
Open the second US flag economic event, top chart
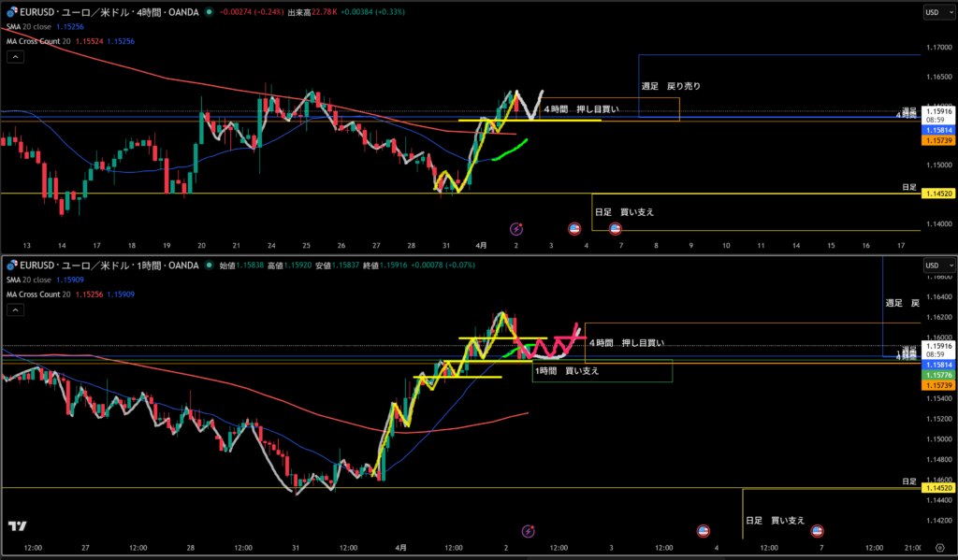tap(616, 228)
